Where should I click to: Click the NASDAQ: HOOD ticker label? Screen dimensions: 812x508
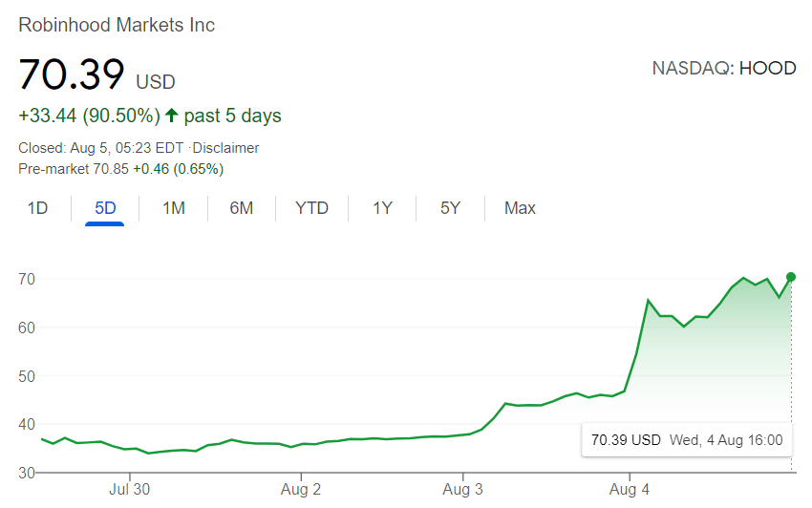[723, 69]
